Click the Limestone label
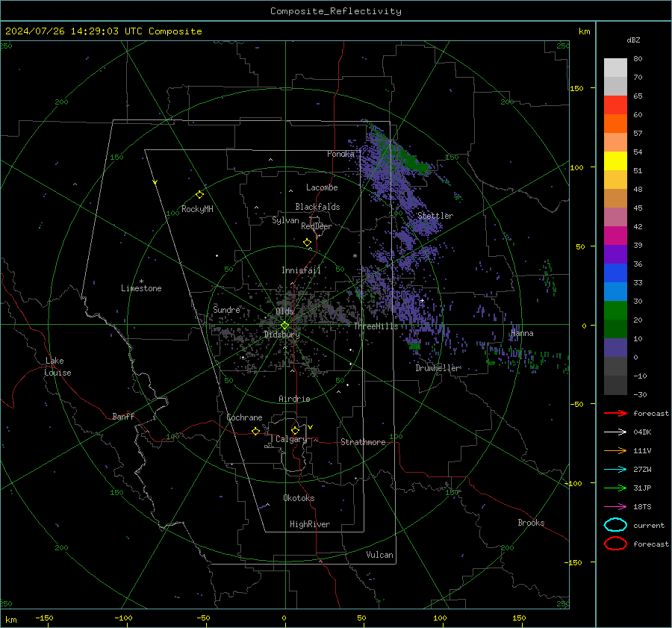672x628 pixels. click(141, 288)
